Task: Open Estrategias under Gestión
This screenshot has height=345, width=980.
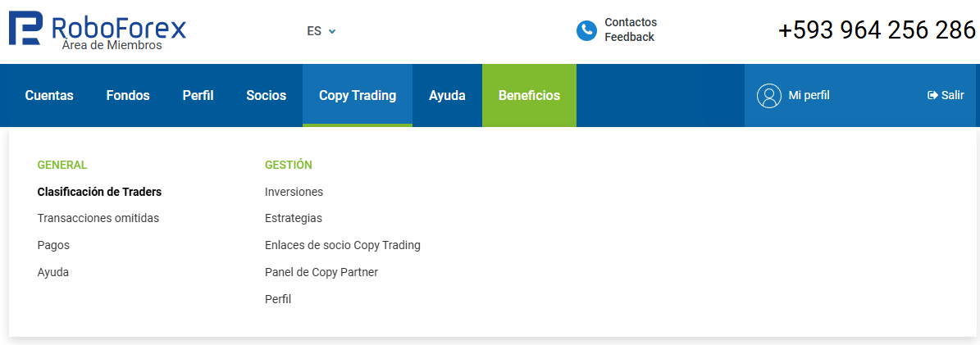Action: 294,219
